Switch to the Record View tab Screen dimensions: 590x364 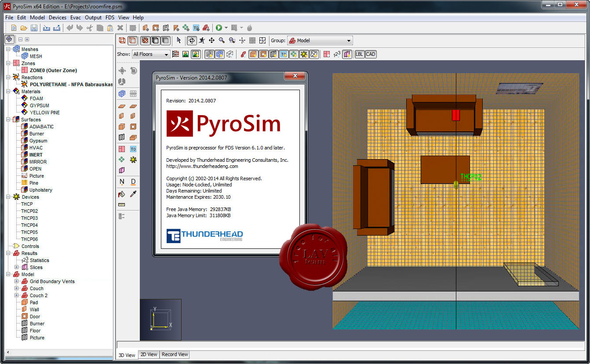175,354
